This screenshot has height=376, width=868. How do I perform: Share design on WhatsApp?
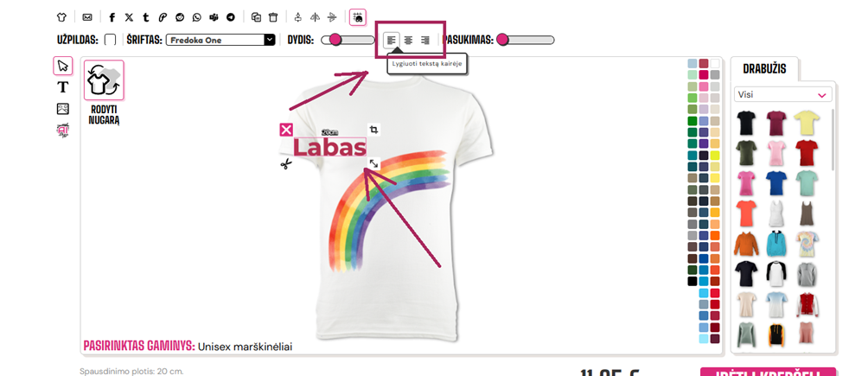pyautogui.click(x=197, y=17)
